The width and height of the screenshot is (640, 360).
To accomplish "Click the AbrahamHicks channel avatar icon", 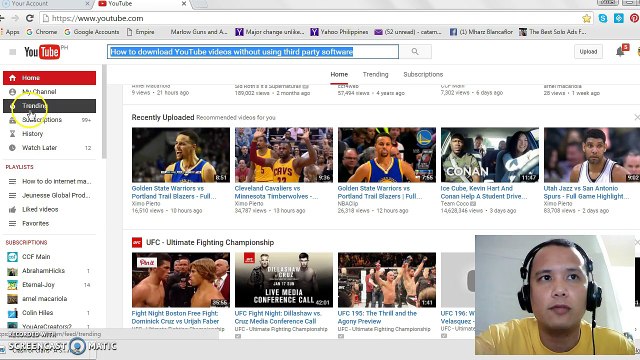I will click(13, 271).
